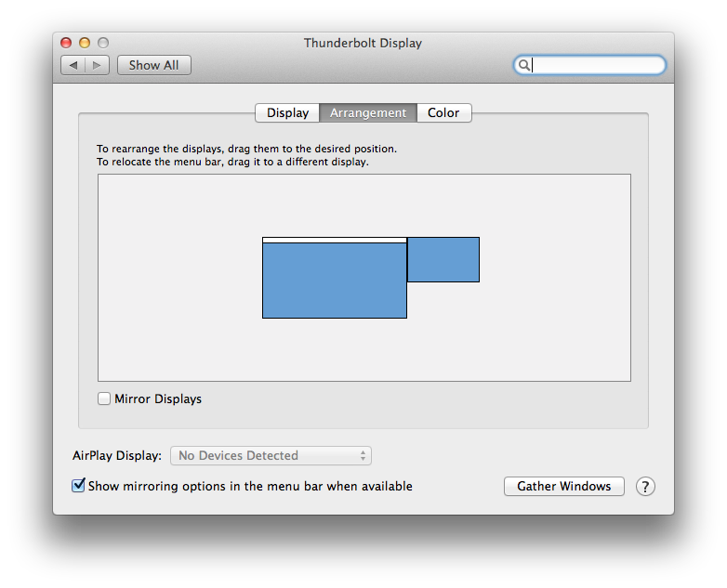
Task: Click the 'Thunderbolt Display' window title
Action: [363, 43]
